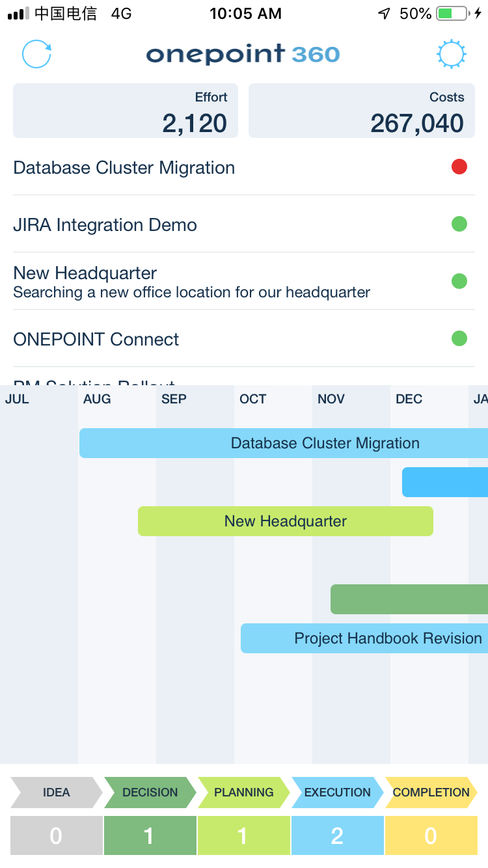Filter by PLANNING phase

244,793
